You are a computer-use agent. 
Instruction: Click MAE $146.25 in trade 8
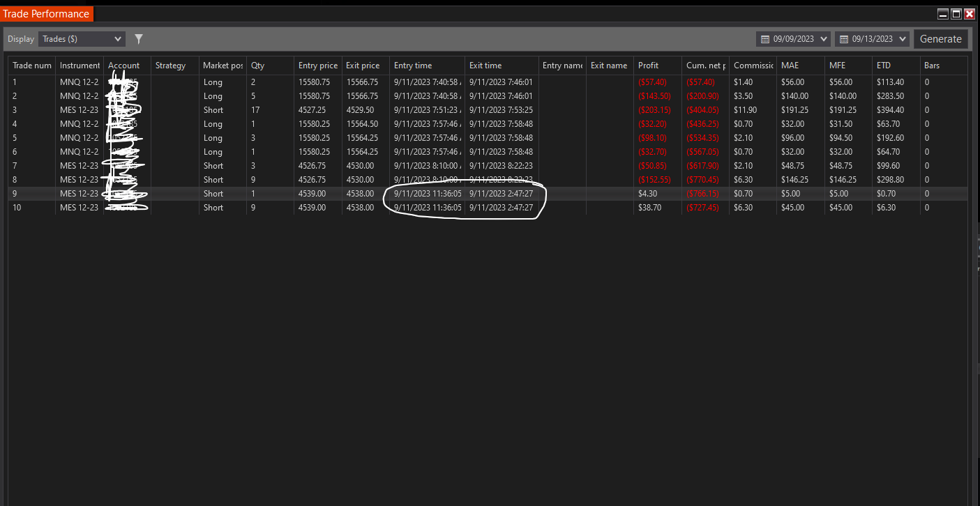coord(794,180)
